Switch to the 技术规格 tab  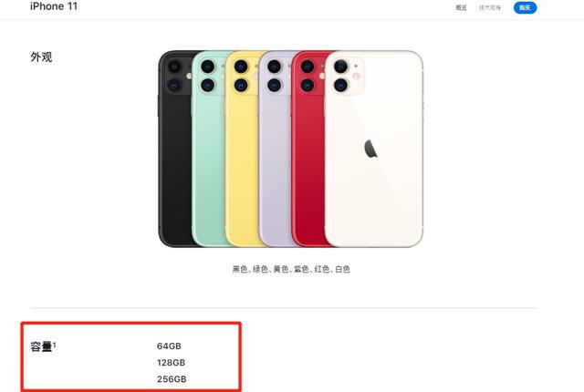click(x=490, y=8)
